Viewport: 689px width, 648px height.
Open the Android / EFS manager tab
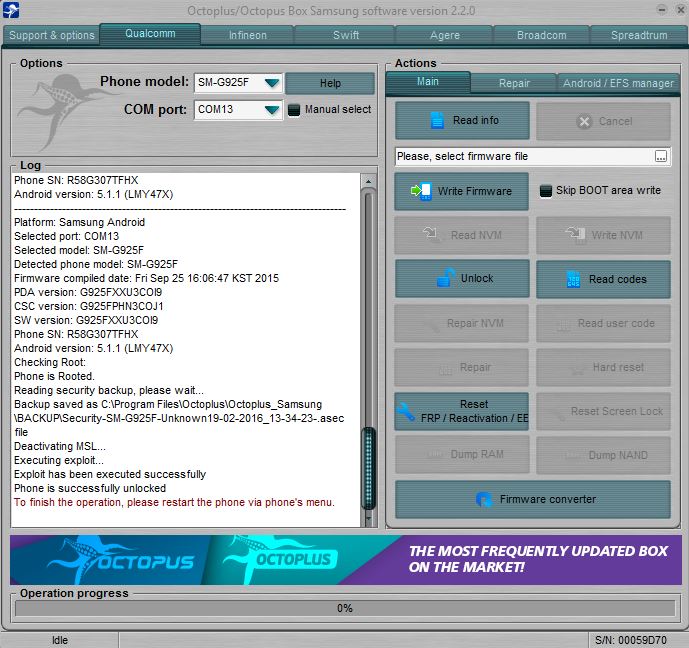pyautogui.click(x=618, y=83)
